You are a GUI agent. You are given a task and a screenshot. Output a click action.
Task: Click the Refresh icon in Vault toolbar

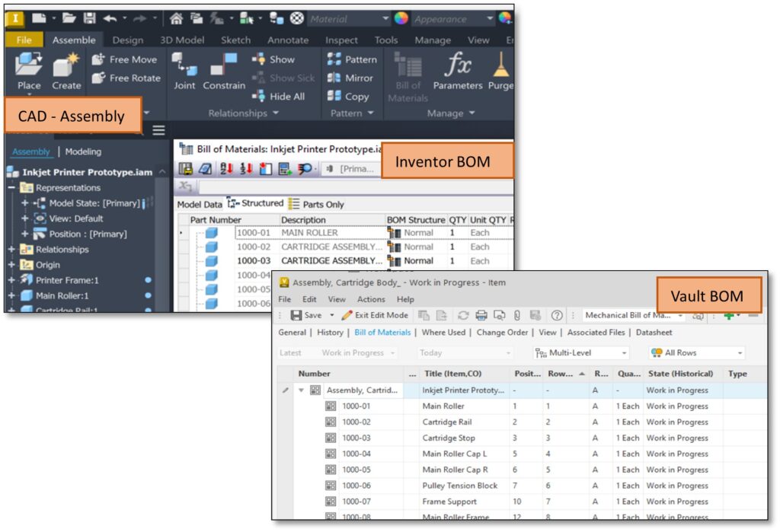463,315
